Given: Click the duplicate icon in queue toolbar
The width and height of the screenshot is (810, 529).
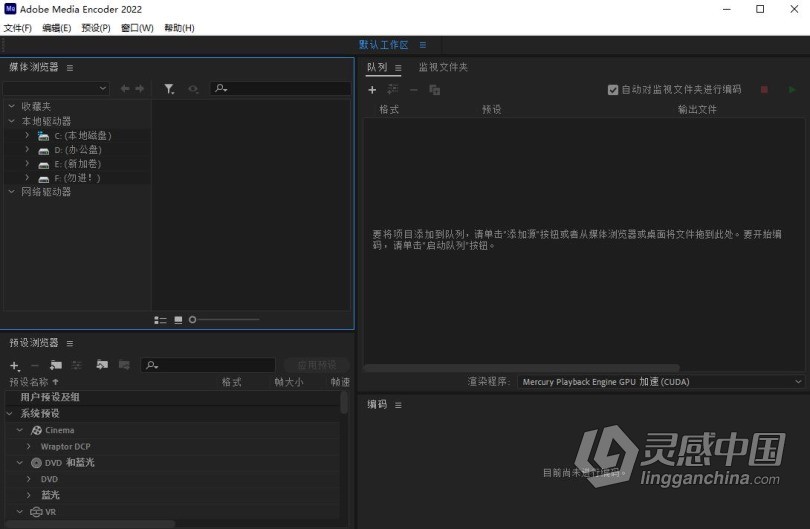Looking at the screenshot, I should tap(434, 90).
